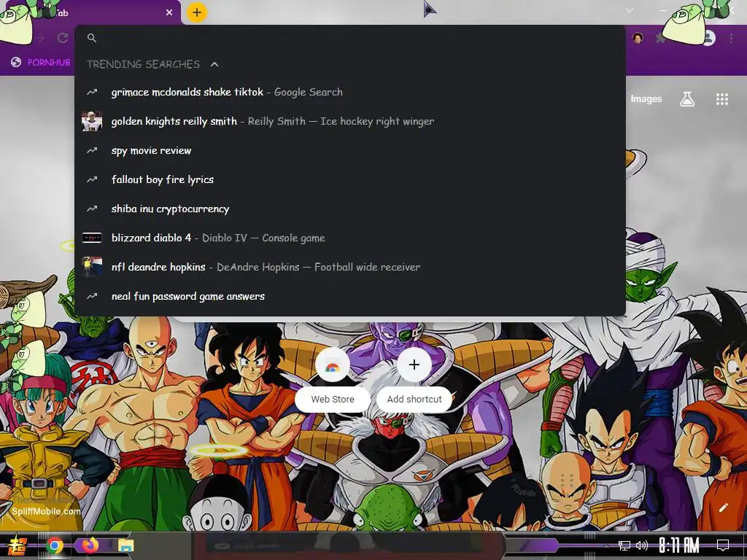
Task: Open Search Labs flask icon
Action: pos(687,98)
